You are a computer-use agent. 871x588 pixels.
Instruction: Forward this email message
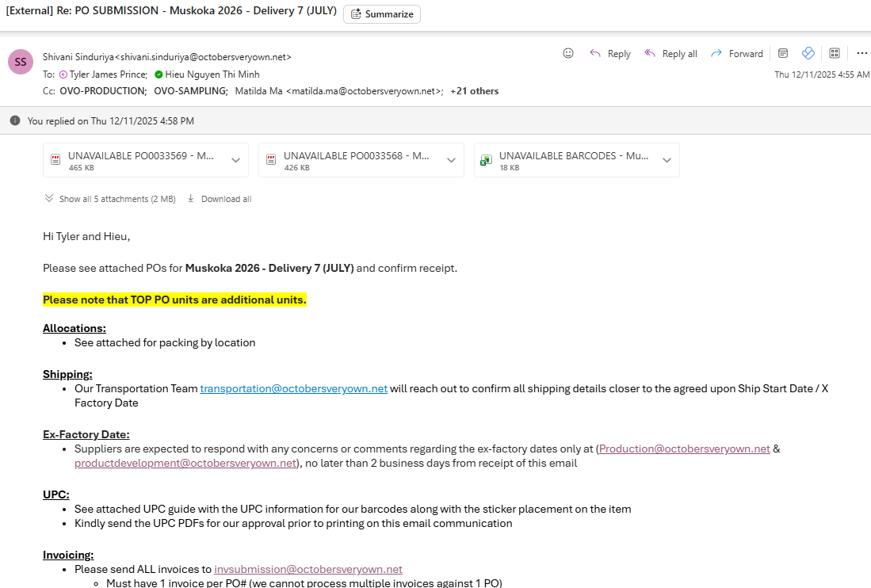[x=736, y=54]
